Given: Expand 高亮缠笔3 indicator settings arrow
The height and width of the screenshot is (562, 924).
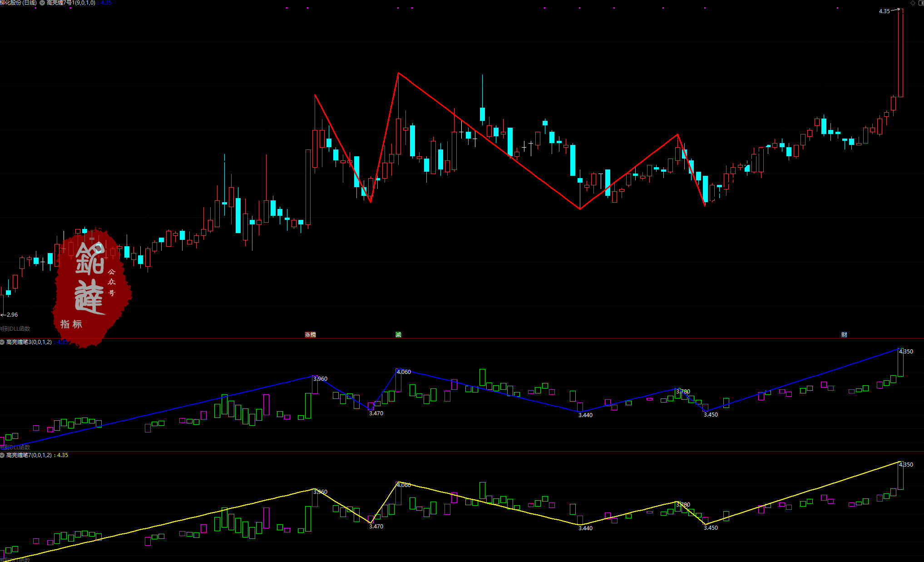Looking at the screenshot, I should pos(2,342).
